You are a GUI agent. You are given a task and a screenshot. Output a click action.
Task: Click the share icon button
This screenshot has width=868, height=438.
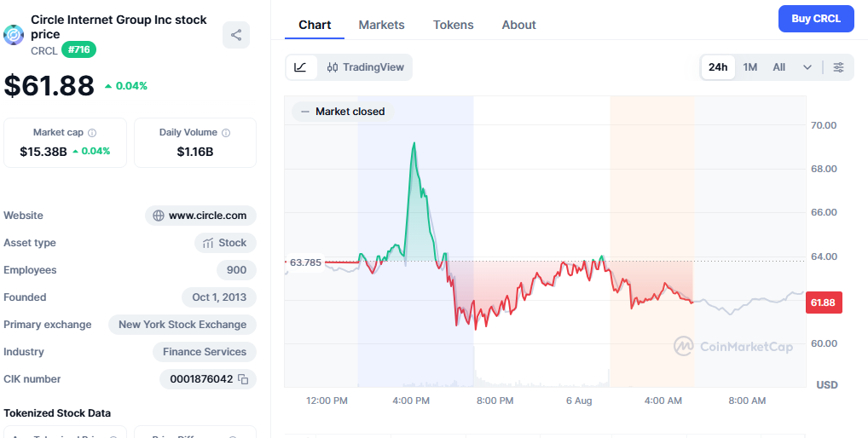(236, 35)
